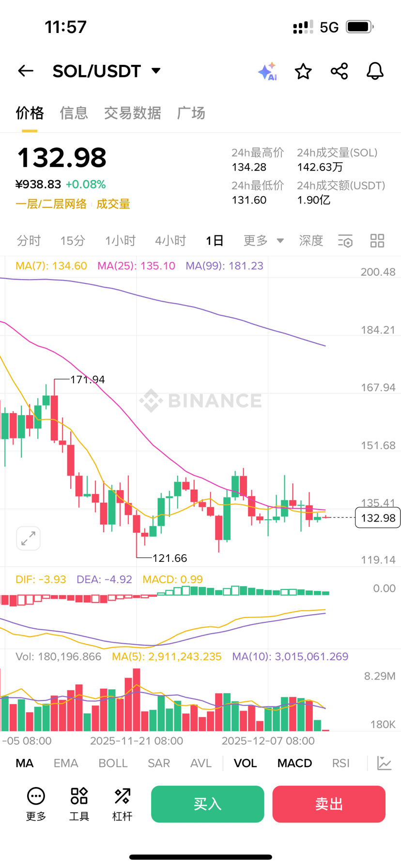Toggle the MA indicator
Image resolution: width=401 pixels, height=868 pixels.
[25, 763]
